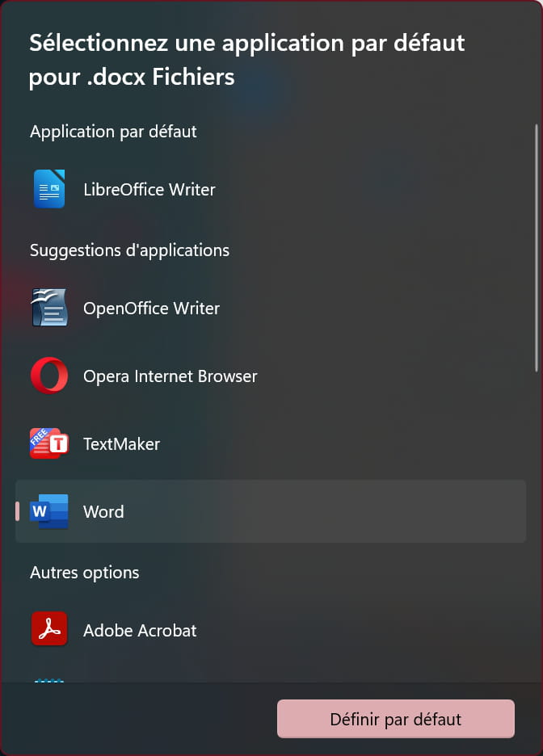Click the red Opera browser logo

pos(49,376)
